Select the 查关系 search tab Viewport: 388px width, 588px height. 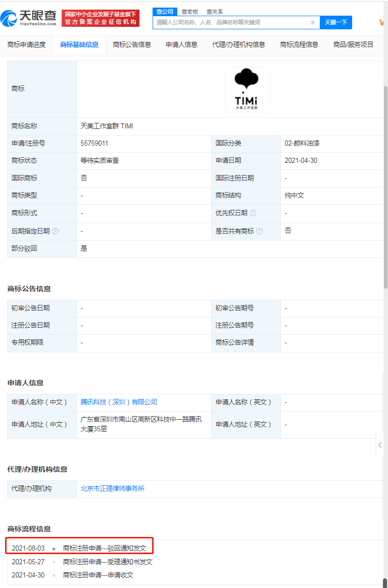tap(214, 12)
